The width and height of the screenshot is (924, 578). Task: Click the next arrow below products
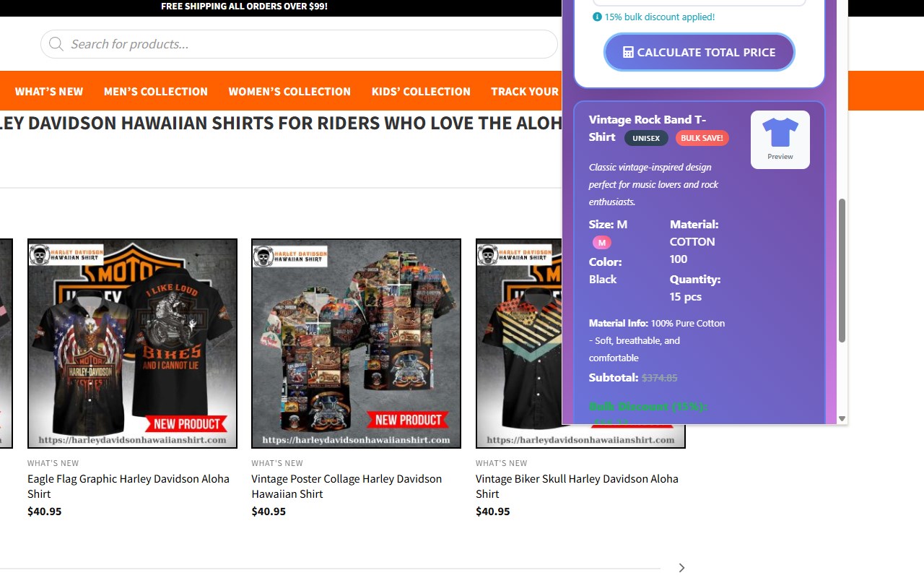click(x=681, y=568)
